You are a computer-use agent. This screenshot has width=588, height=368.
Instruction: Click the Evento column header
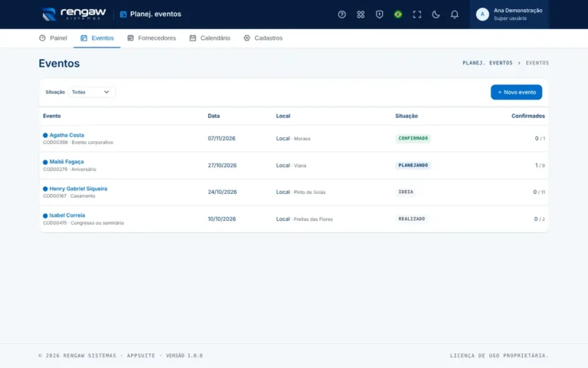pos(52,116)
